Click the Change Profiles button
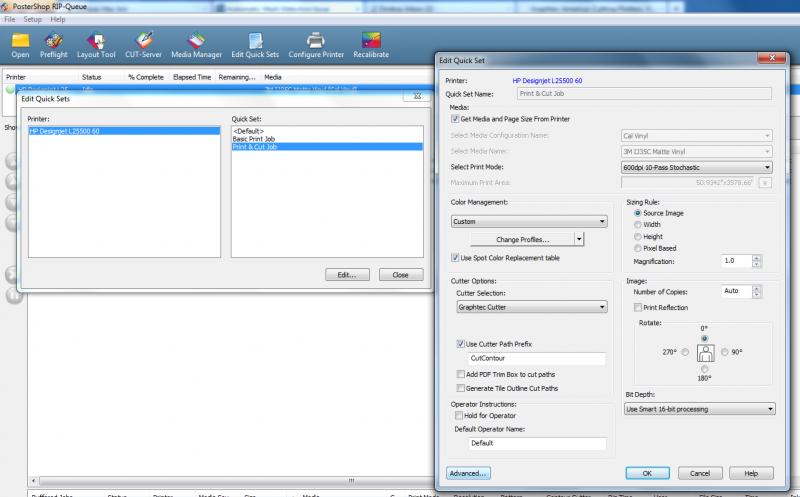The width and height of the screenshot is (800, 497). click(x=522, y=239)
